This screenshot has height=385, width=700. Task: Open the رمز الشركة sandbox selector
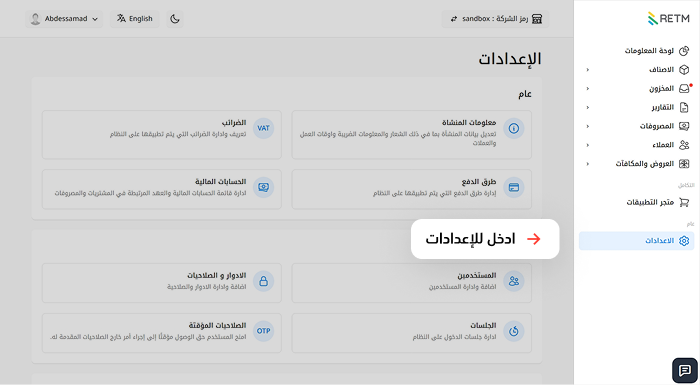[495, 19]
